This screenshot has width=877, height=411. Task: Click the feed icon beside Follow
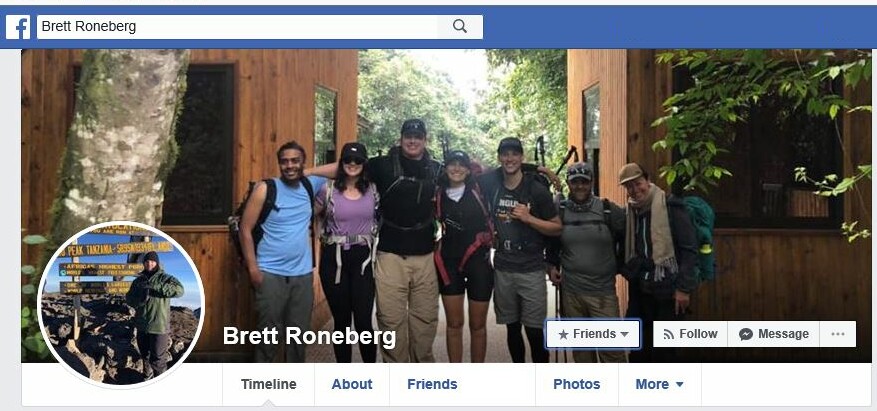tap(668, 334)
